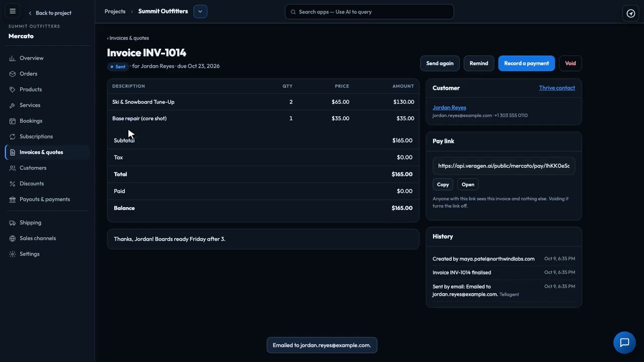The width and height of the screenshot is (644, 362).
Task: Click the Overview chart icon in sidebar
Action: pyautogui.click(x=13, y=58)
